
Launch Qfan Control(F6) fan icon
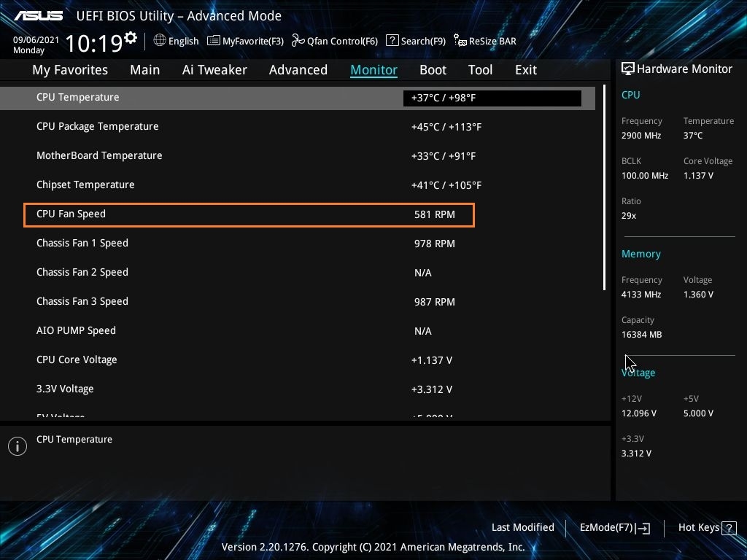coord(298,41)
